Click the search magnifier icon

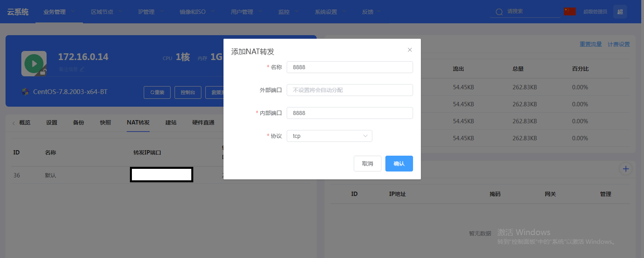point(499,12)
